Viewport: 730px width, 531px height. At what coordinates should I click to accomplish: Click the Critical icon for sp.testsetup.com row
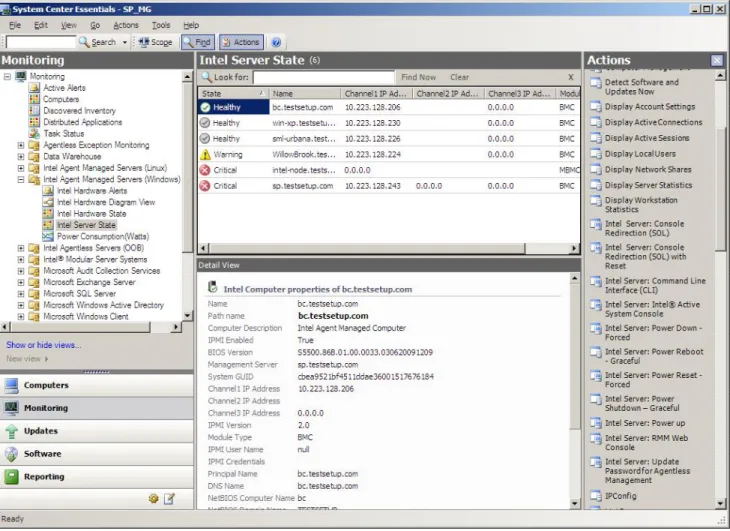coord(205,186)
